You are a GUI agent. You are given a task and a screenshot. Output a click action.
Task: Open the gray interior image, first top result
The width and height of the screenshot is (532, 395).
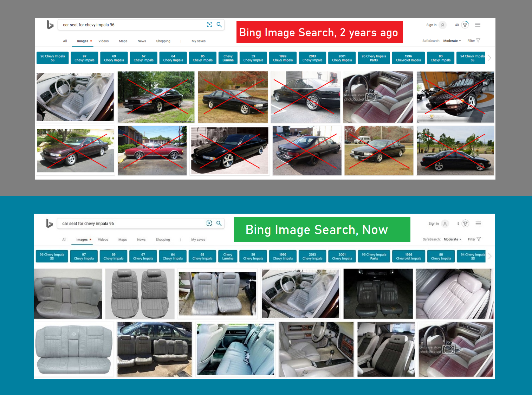click(x=75, y=97)
